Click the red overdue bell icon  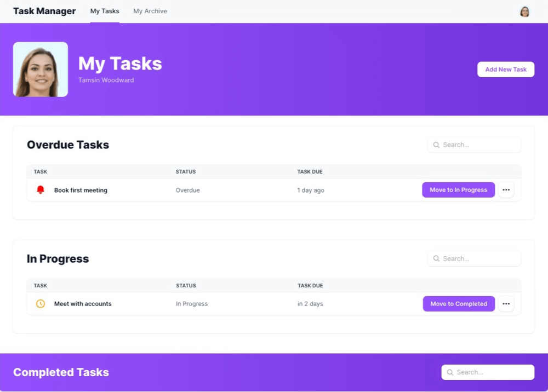click(40, 189)
